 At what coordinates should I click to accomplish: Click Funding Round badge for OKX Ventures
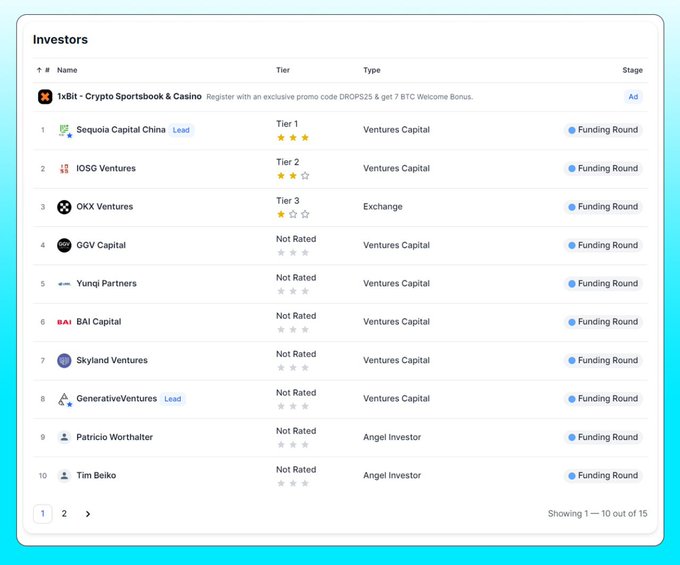point(603,207)
